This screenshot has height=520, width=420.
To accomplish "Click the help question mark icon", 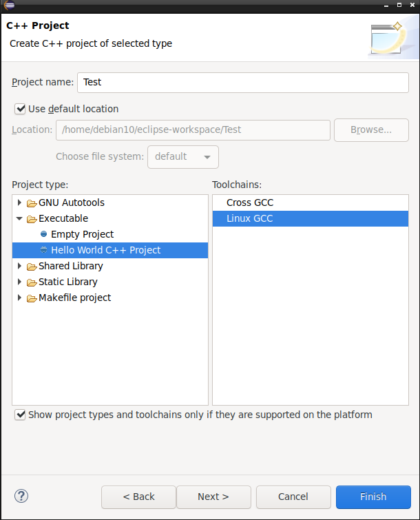I will click(x=21, y=496).
